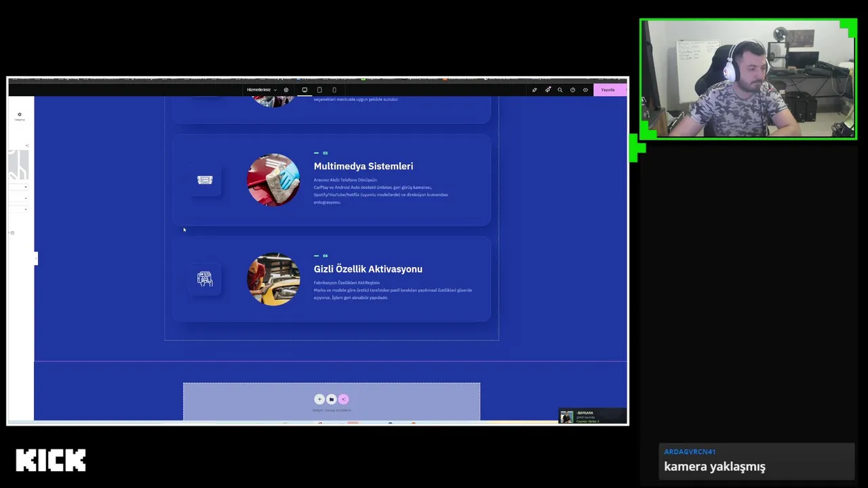The image size is (868, 488).
Task: Click the 04 number label
Action: pos(325,256)
